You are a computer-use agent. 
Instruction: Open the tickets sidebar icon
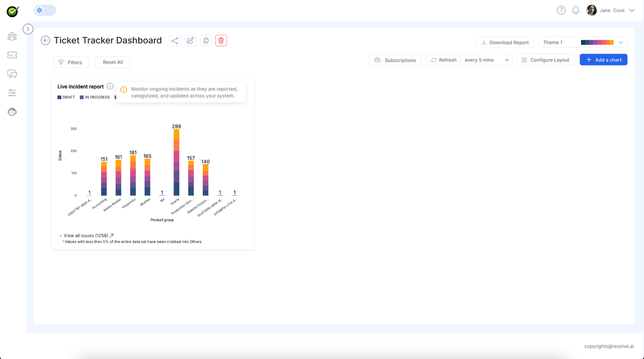coord(12,55)
